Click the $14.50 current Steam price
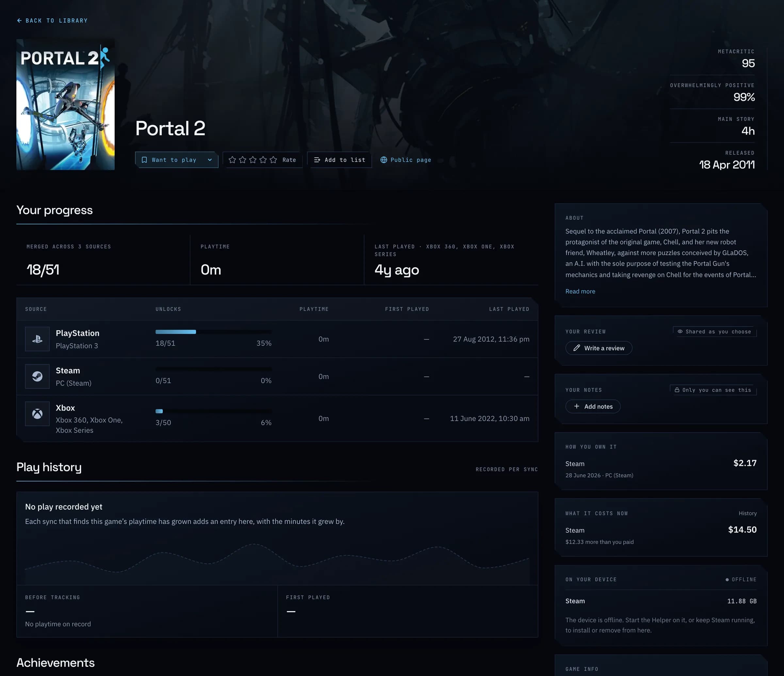 pyautogui.click(x=742, y=530)
